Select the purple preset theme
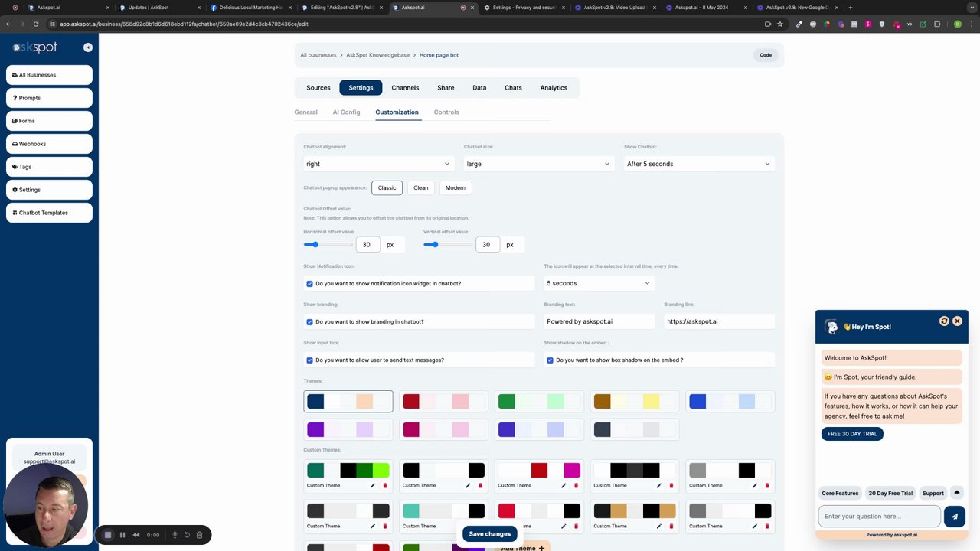 coord(348,430)
